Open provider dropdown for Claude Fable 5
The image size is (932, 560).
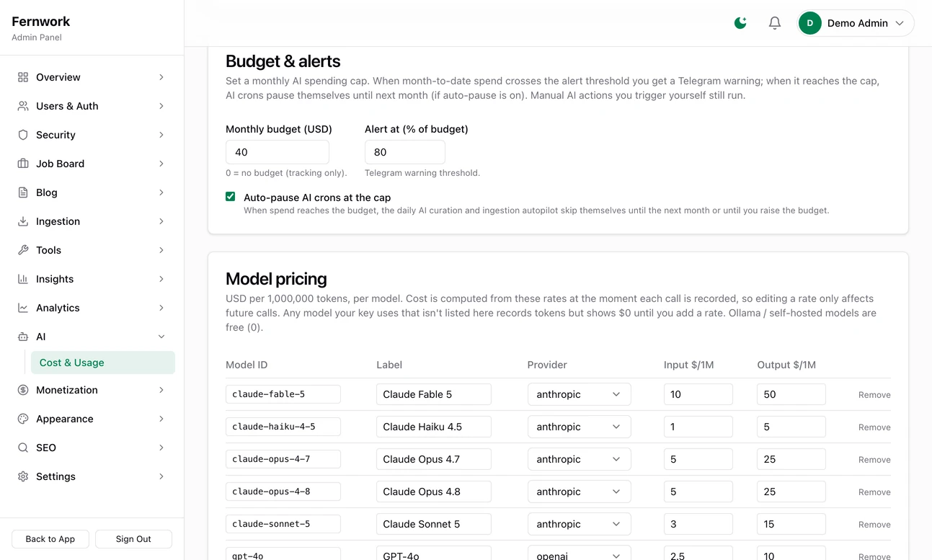point(579,394)
